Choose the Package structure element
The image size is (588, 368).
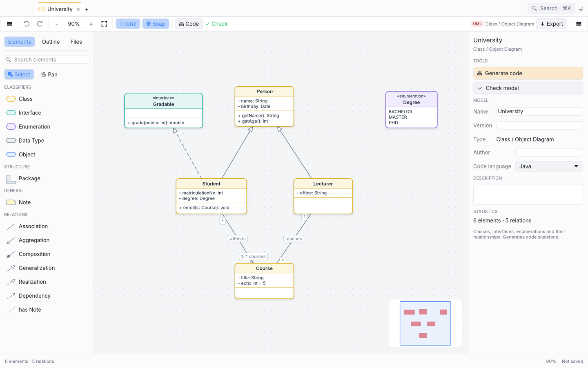29,179
